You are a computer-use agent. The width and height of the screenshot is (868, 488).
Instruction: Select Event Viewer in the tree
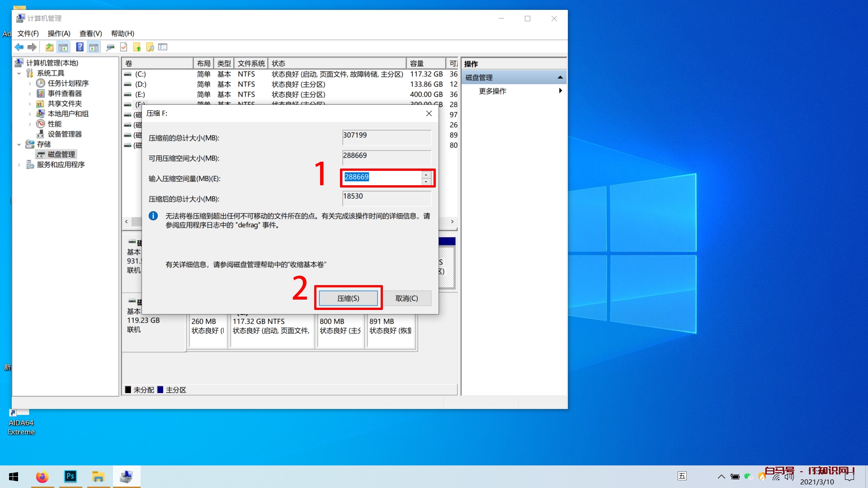[x=65, y=94]
